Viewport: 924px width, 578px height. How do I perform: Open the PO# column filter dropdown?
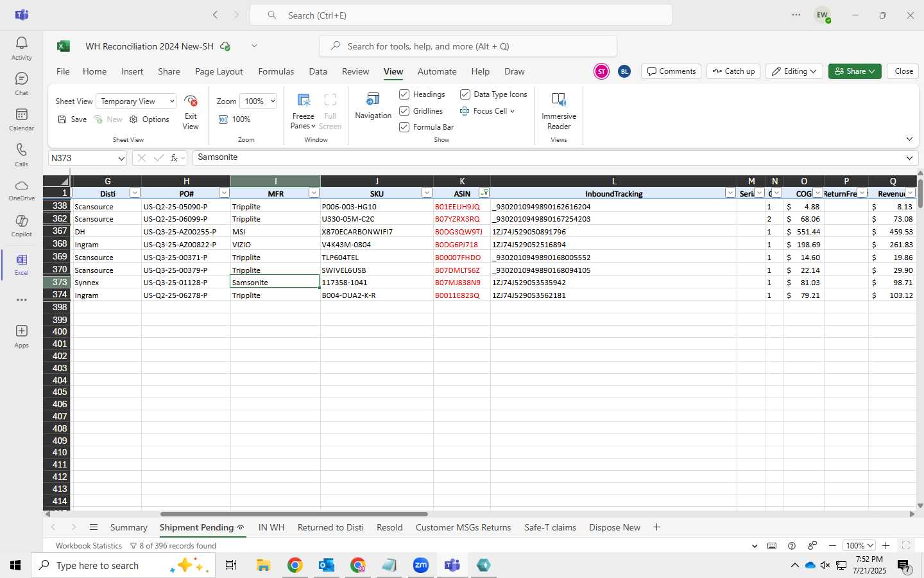[x=223, y=193]
